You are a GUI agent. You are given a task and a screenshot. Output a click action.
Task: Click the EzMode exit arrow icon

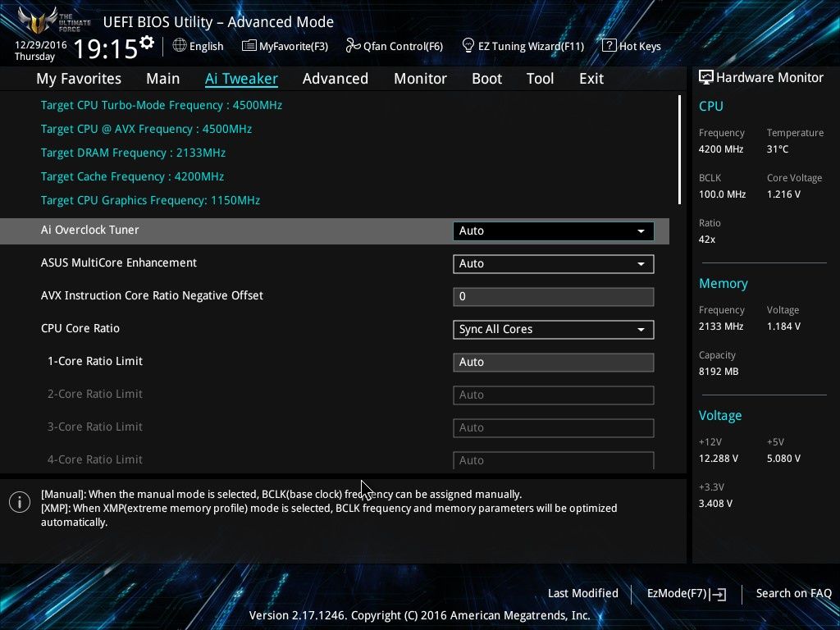[719, 594]
